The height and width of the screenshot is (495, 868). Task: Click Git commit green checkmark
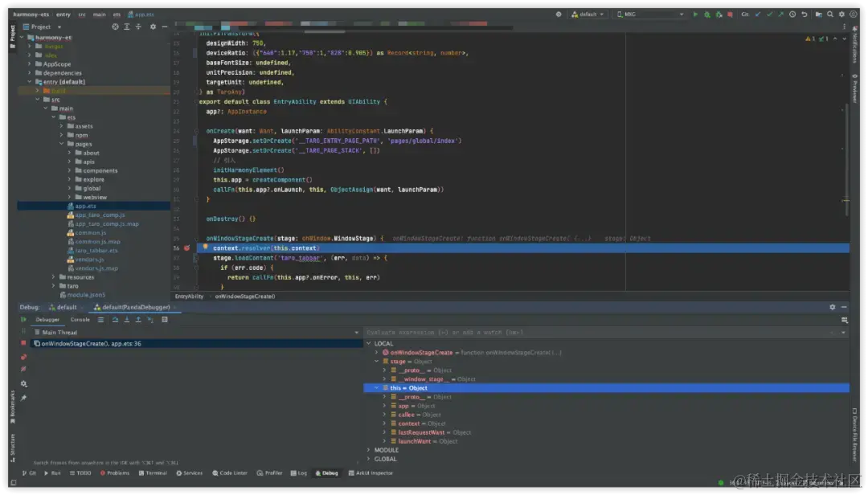tap(769, 14)
